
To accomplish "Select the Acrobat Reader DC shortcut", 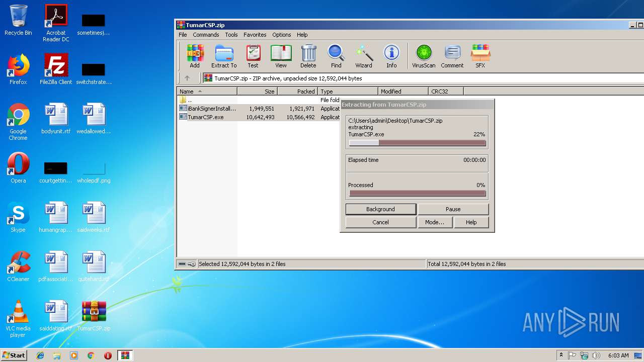I will point(56,23).
